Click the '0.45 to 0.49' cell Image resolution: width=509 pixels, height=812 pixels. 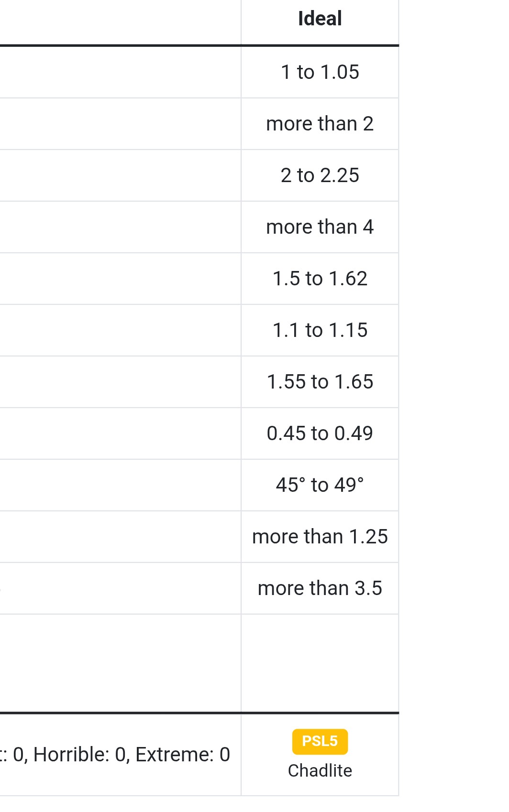pos(320,433)
